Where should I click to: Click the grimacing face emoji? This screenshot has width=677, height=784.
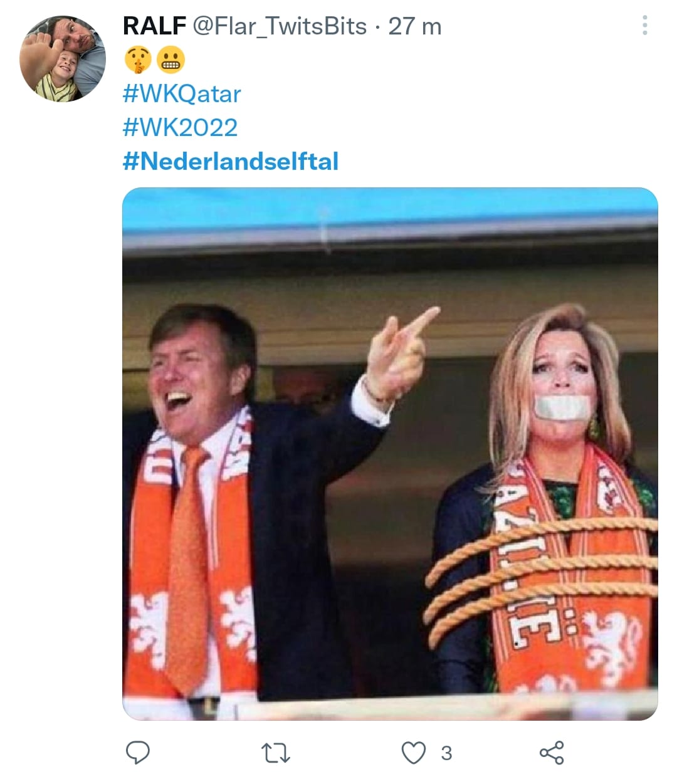click(171, 60)
